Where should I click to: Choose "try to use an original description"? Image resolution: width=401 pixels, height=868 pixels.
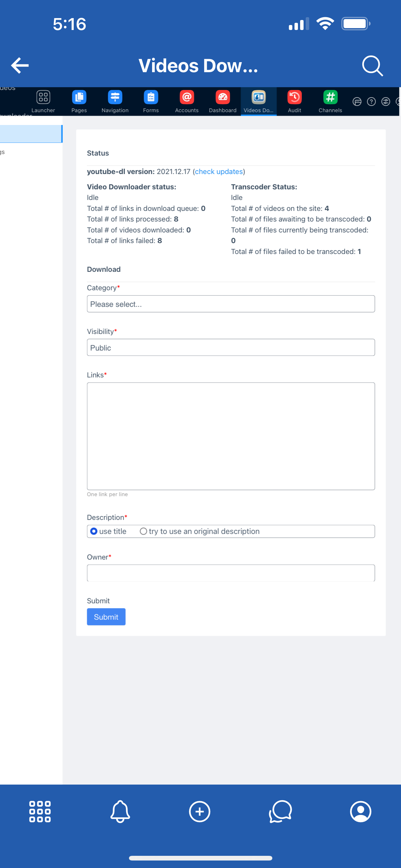point(143,531)
